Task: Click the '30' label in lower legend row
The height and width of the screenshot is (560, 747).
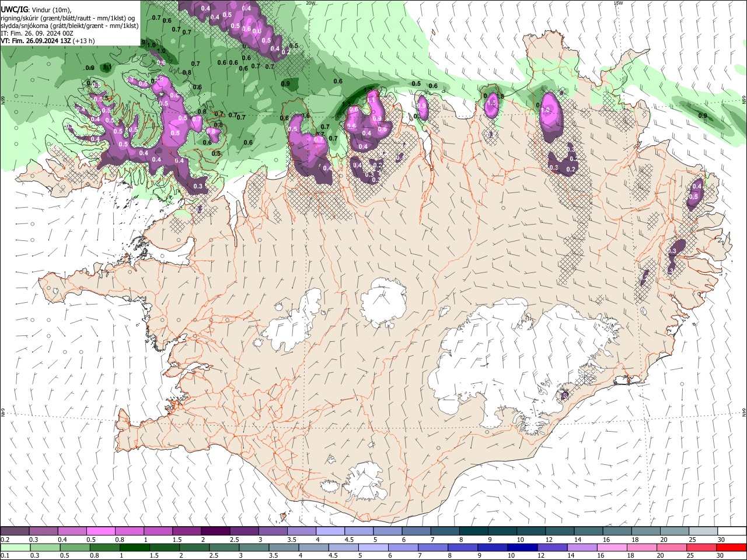Action: coord(721,556)
